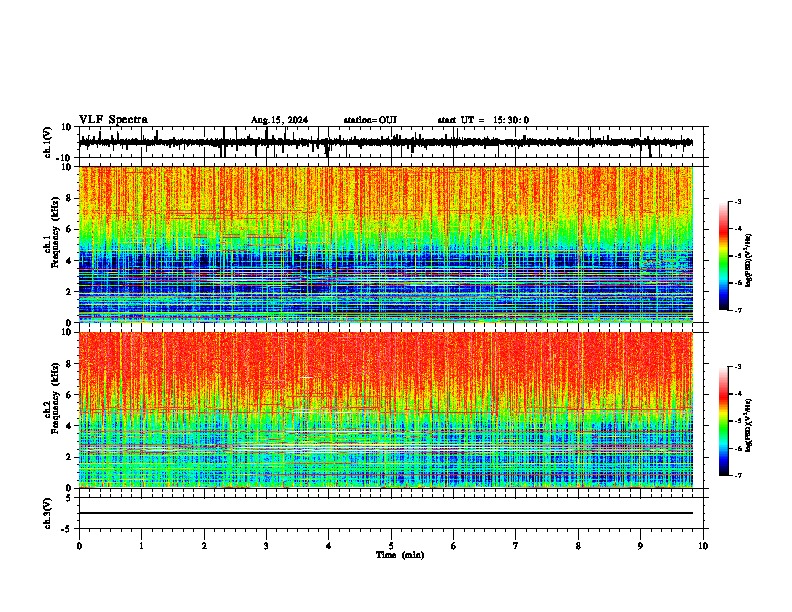
Task: Click time axis tick label "9"
Action: [x=640, y=546]
